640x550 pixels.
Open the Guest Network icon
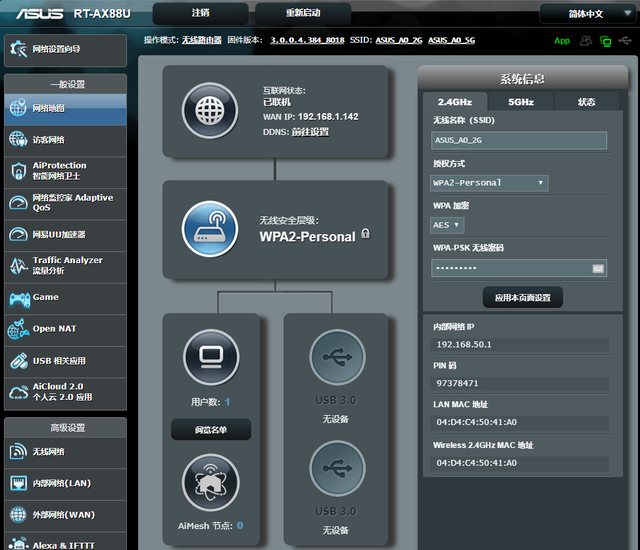coord(18,140)
